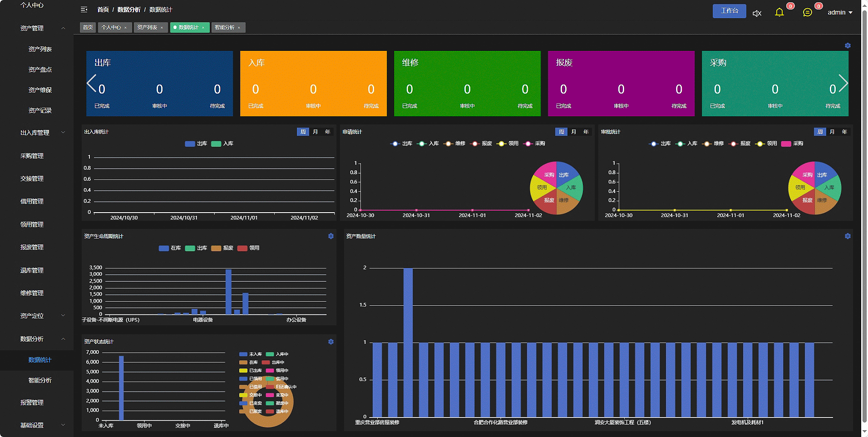Toggle 维修 series in 申请统计 legend
868x437 pixels.
click(454, 144)
